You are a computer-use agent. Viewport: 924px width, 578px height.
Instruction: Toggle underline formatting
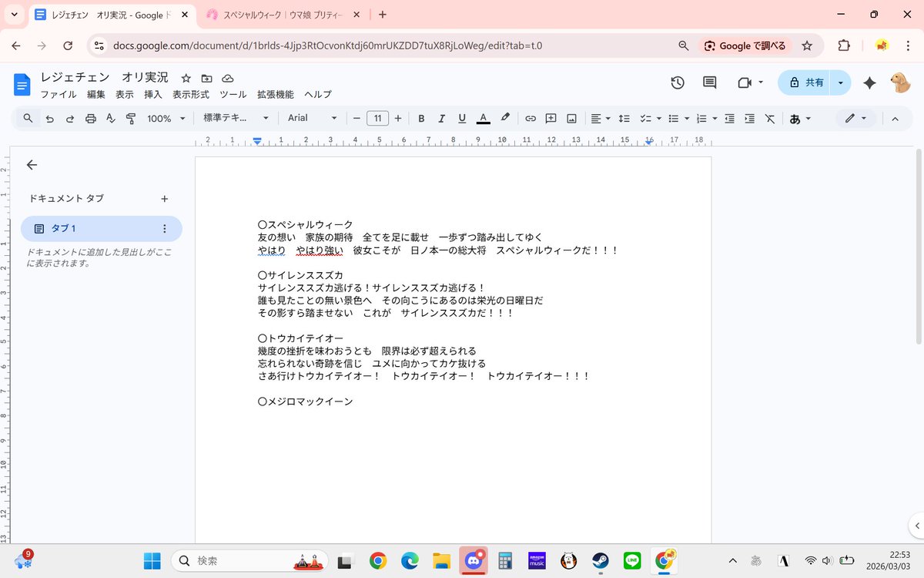[462, 119]
